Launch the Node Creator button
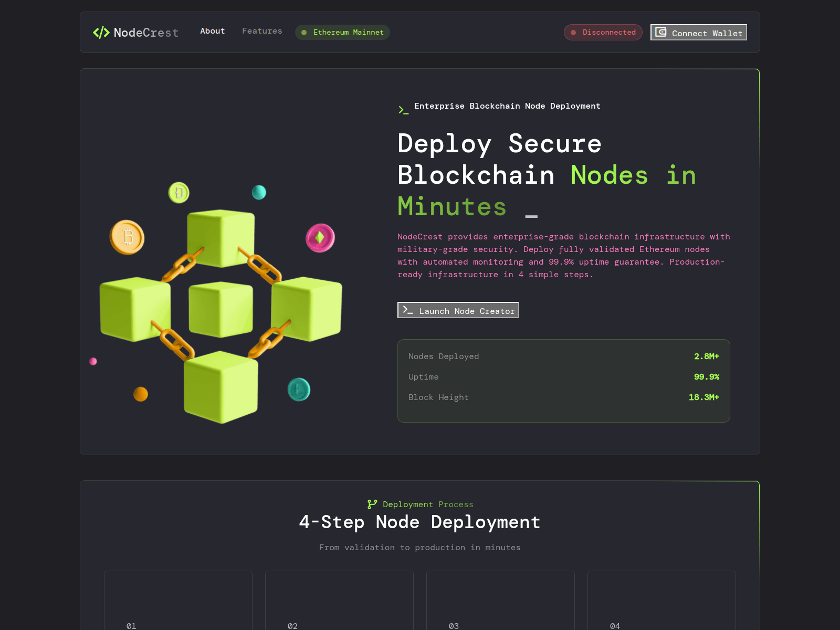840x630 pixels. tap(458, 310)
